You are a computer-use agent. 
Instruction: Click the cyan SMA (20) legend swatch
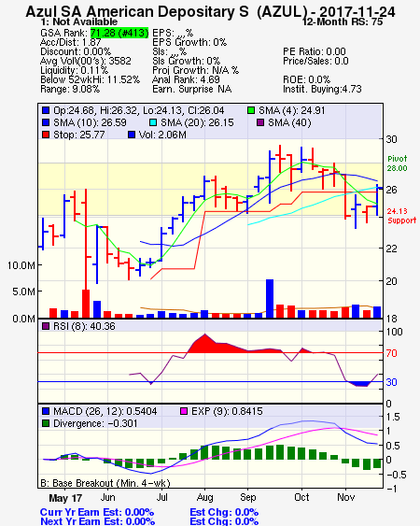[x=153, y=122]
